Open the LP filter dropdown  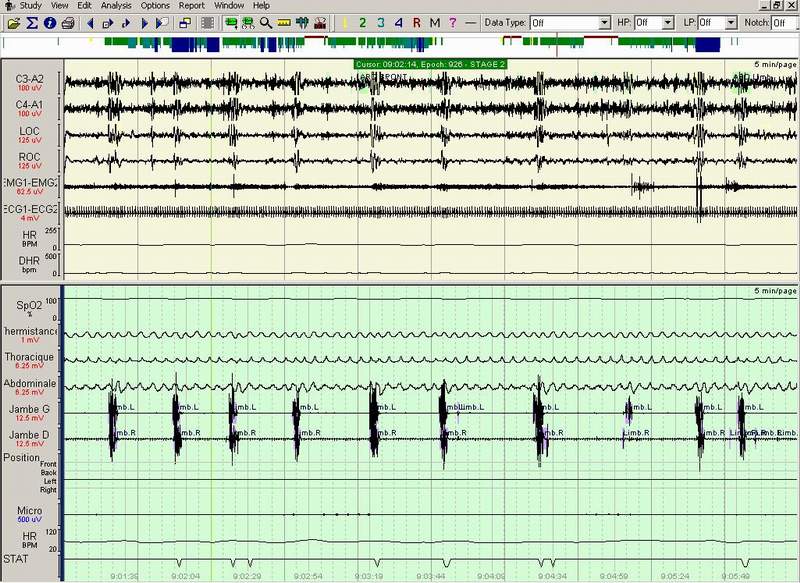point(731,23)
